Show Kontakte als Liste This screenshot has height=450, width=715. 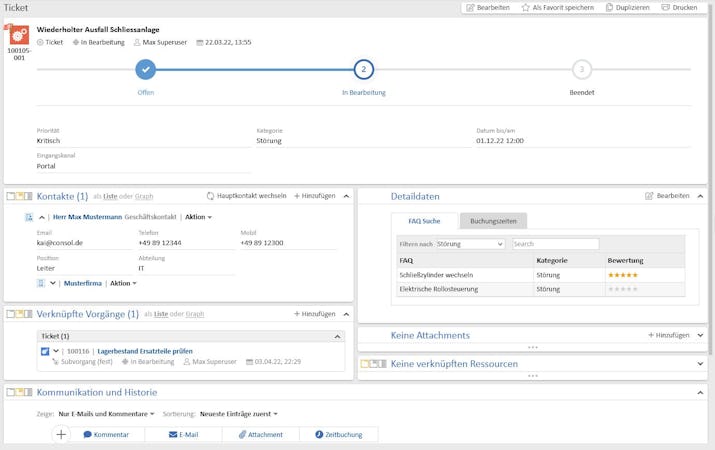[x=110, y=197]
